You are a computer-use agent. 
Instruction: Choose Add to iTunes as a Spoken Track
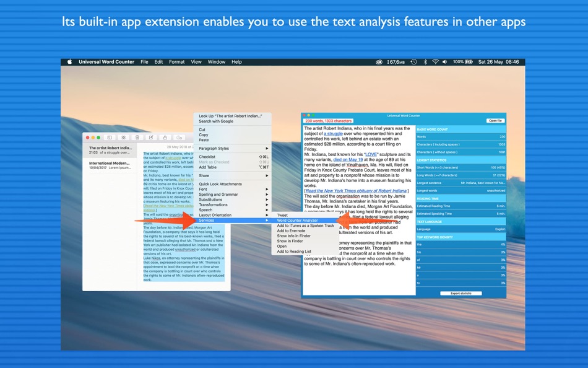coord(305,226)
